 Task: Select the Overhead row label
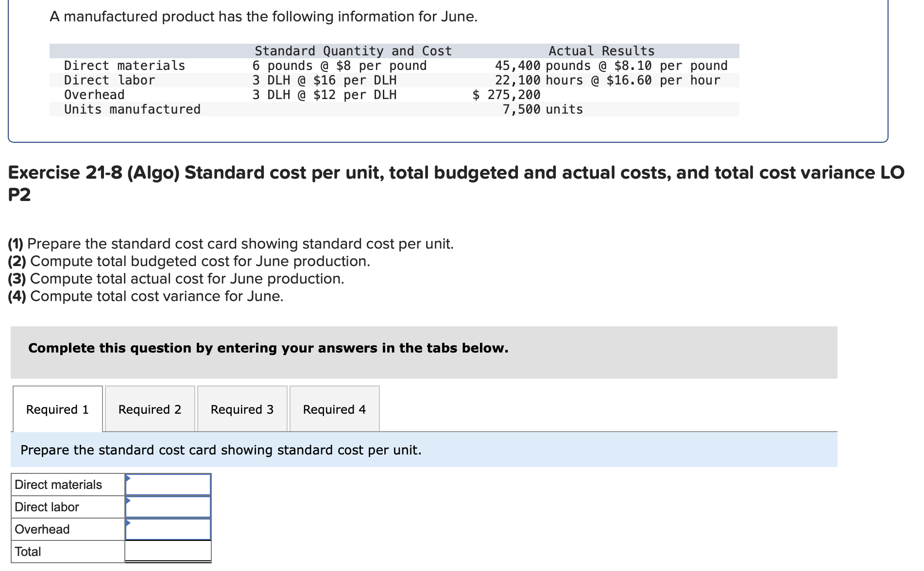point(42,529)
